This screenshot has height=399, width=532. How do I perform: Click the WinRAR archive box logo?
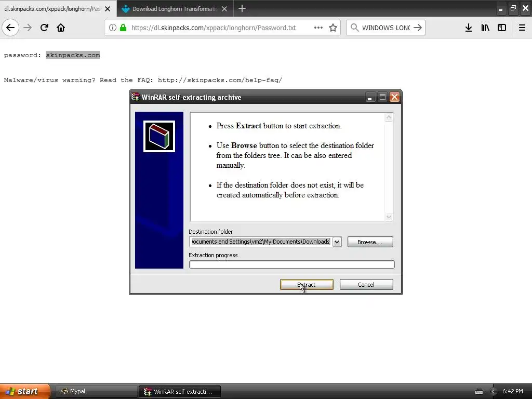[x=159, y=137]
